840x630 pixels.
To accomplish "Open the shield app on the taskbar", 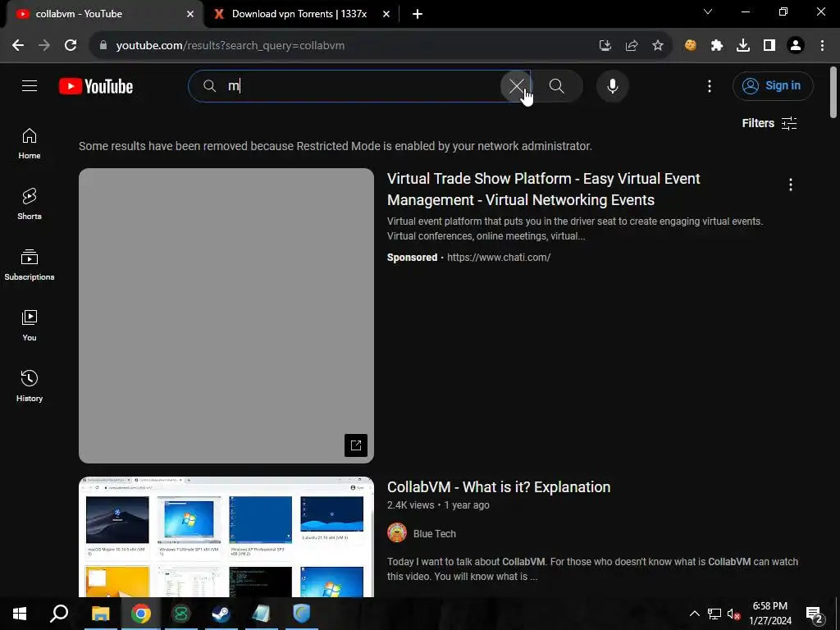I will click(302, 614).
